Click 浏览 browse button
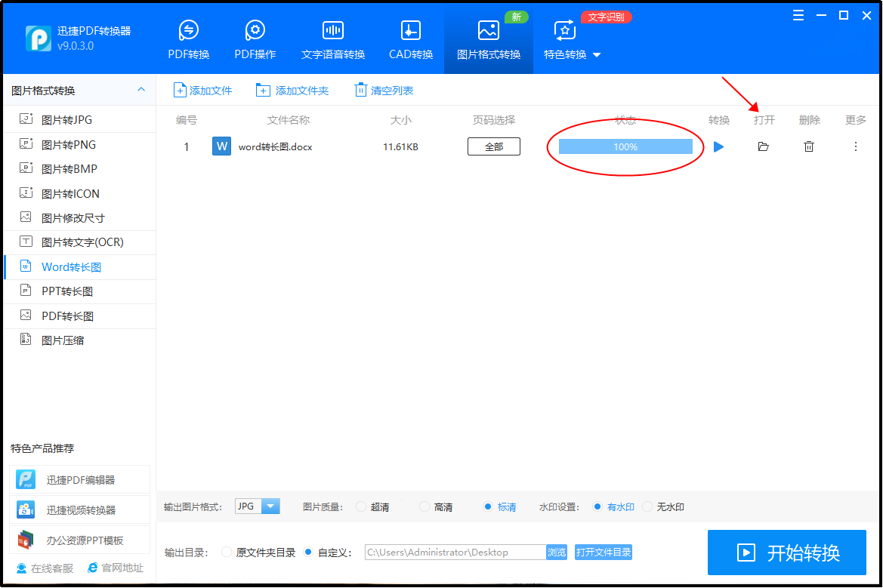Image resolution: width=883 pixels, height=588 pixels. point(557,553)
